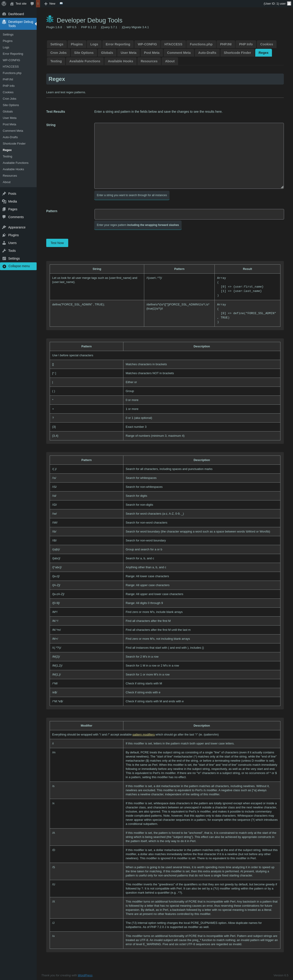Go to the WP-CONFIG tab
The width and height of the screenshot is (293, 980).
147,44
